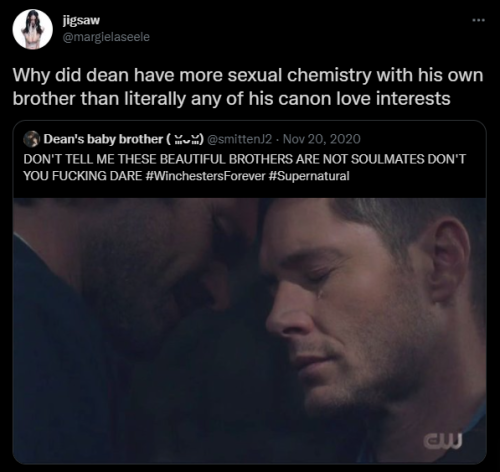This screenshot has height=472, width=500.
Task: Click the jigsaw display name
Action: click(x=81, y=20)
